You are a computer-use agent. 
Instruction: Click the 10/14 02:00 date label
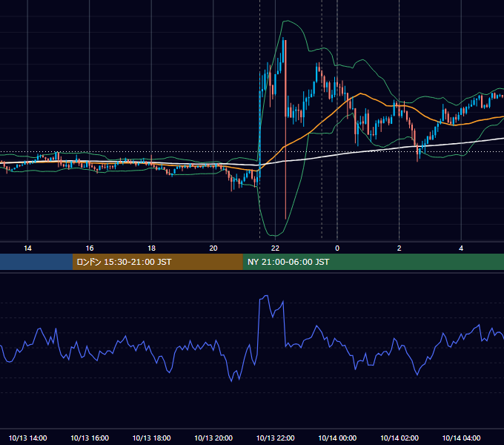(399, 438)
